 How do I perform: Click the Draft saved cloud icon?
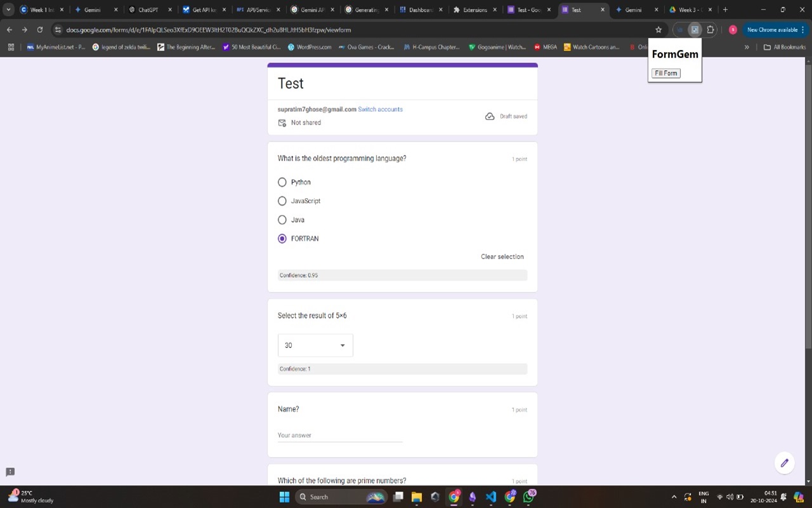pos(490,116)
